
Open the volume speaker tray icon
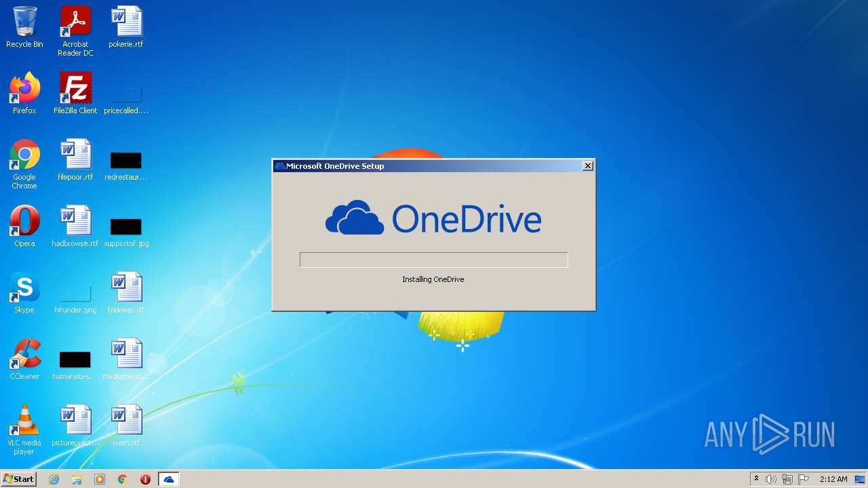(771, 479)
